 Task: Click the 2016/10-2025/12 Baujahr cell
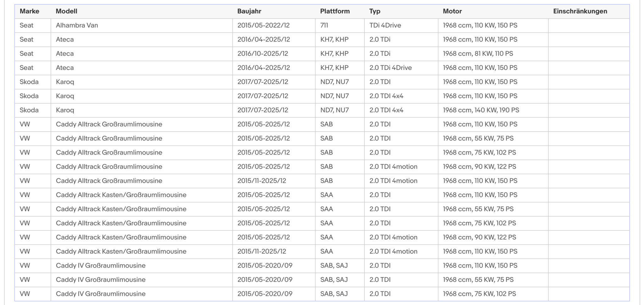(x=274, y=54)
